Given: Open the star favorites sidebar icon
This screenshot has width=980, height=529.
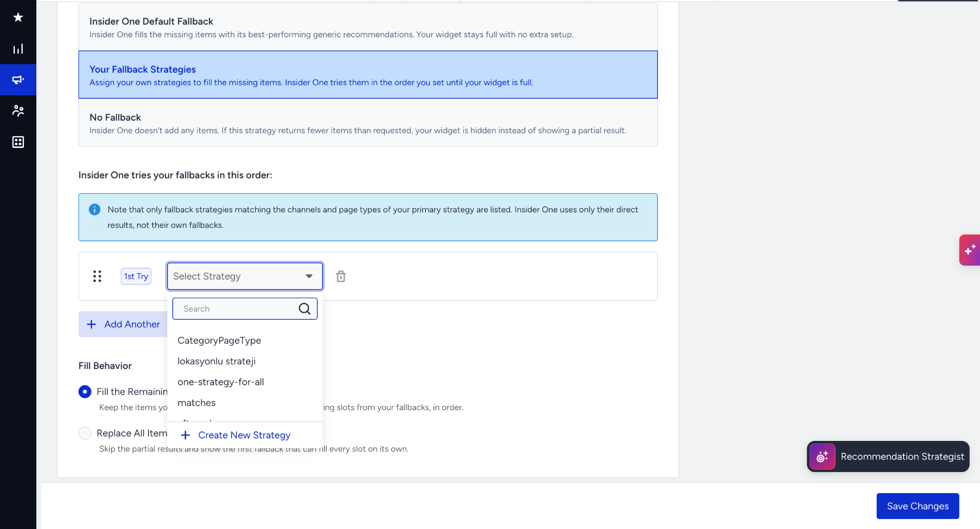Looking at the screenshot, I should point(18,18).
